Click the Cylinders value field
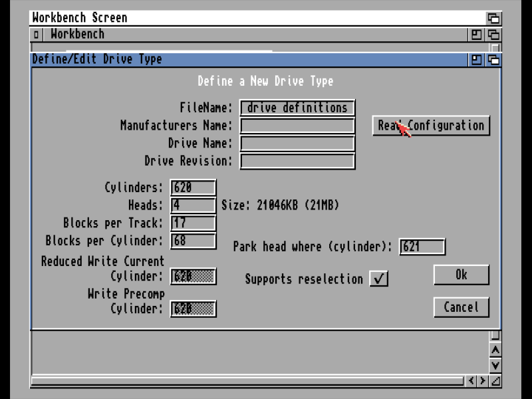 click(x=194, y=188)
